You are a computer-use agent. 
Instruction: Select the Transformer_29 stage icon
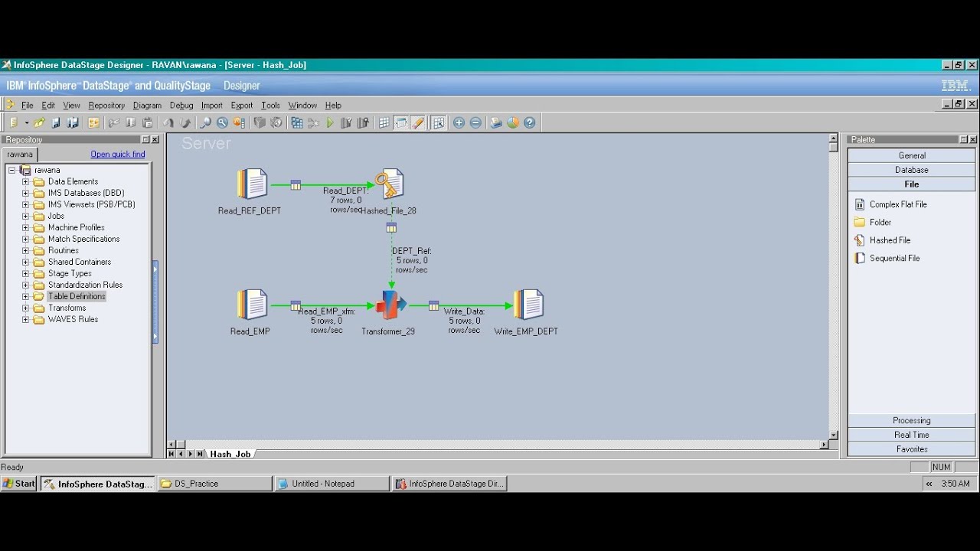click(390, 305)
